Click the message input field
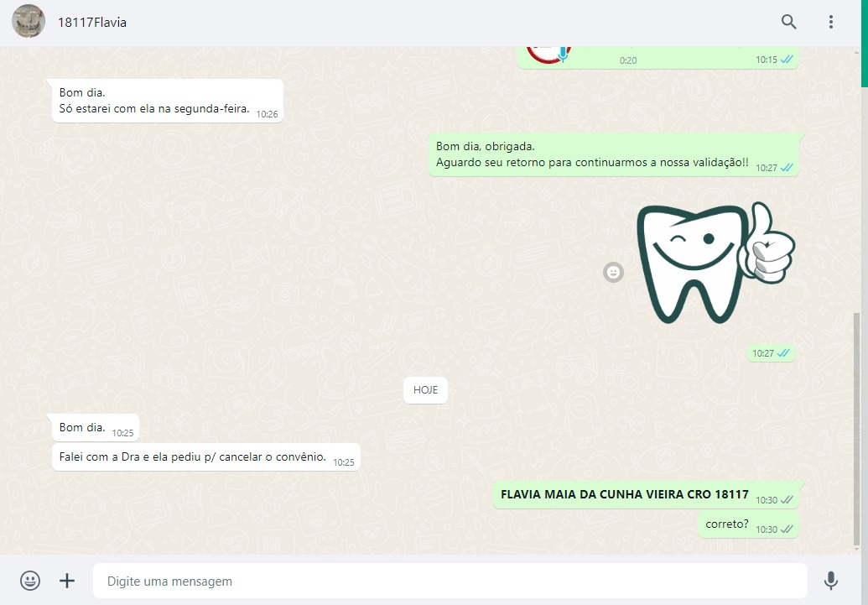 point(449,581)
